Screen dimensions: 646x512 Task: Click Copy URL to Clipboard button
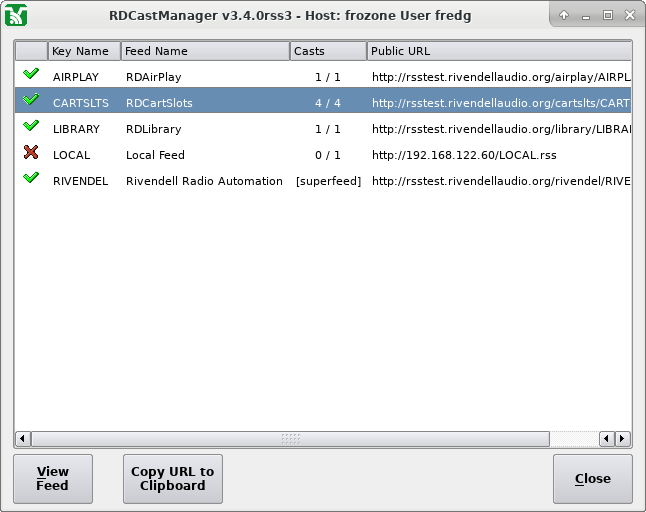pos(173,479)
